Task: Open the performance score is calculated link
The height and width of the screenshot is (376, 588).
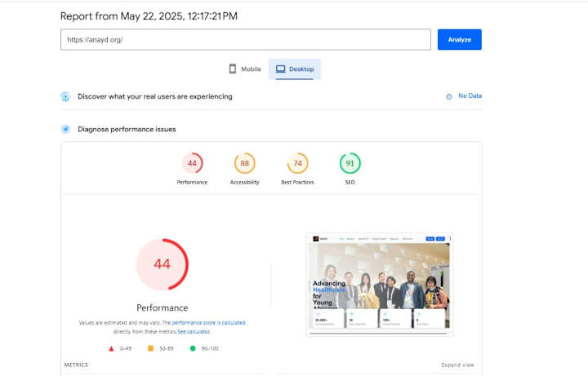Action: (208, 322)
